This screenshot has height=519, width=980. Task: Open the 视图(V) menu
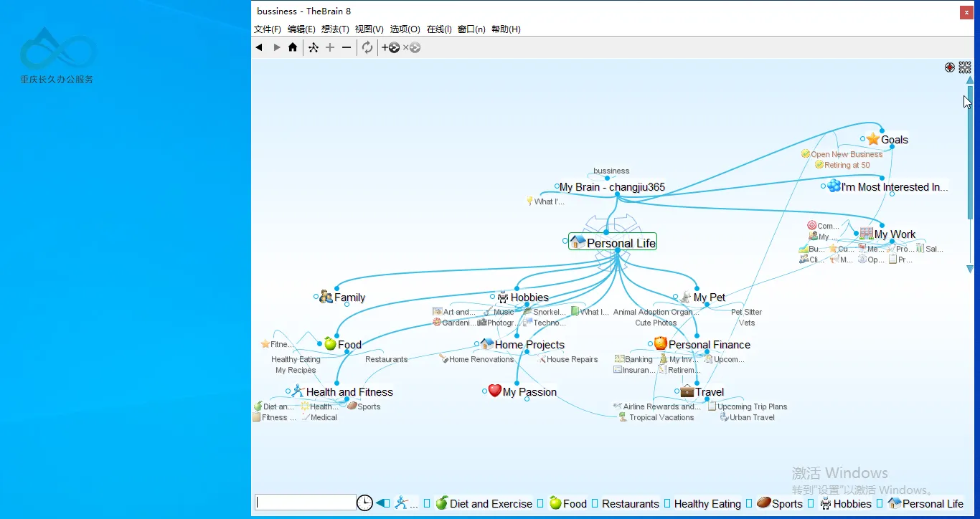[369, 29]
